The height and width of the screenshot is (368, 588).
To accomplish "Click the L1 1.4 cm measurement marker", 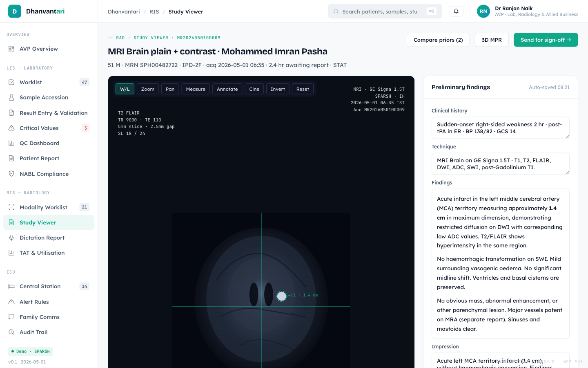I will click(282, 296).
